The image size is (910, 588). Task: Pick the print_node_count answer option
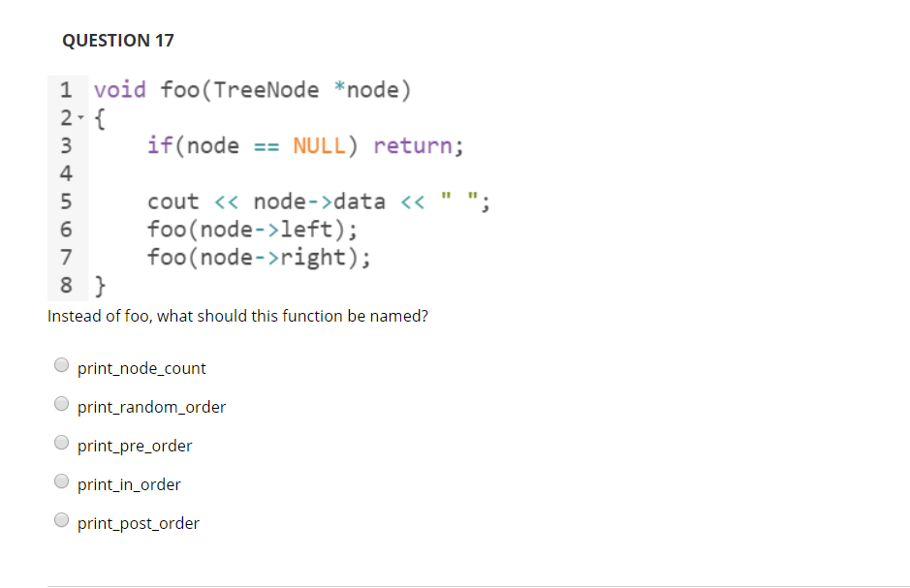pos(61,364)
